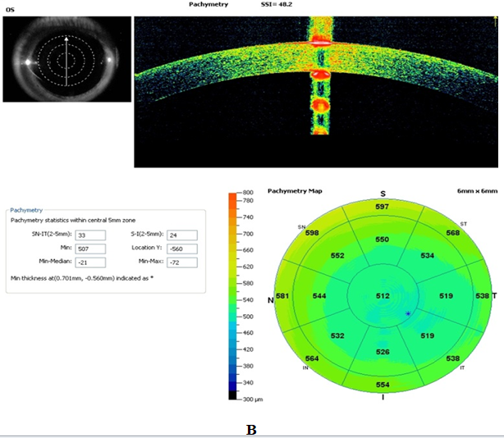
Task: Select the inner superior sector labeled 550
Action: coord(382,240)
